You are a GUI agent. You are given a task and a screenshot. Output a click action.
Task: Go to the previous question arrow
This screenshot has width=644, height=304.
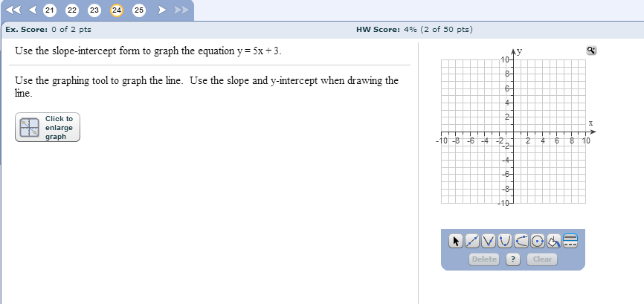pyautogui.click(x=33, y=10)
